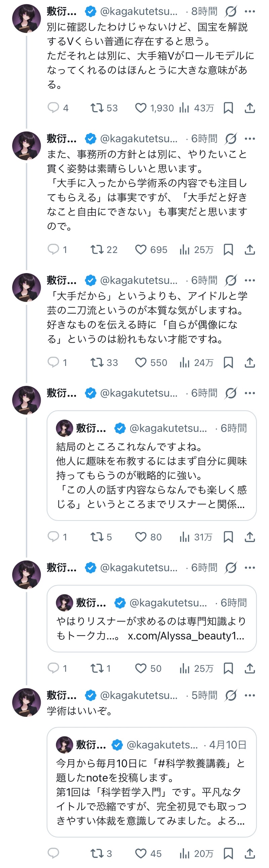The width and height of the screenshot is (269, 868).
Task: Like the tweet with 80 likes
Action: 148,537
